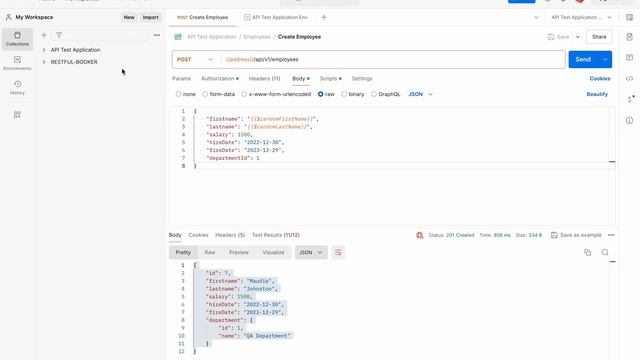This screenshot has height=360, width=640.
Task: Click the network globe icon near status
Action: point(419,235)
